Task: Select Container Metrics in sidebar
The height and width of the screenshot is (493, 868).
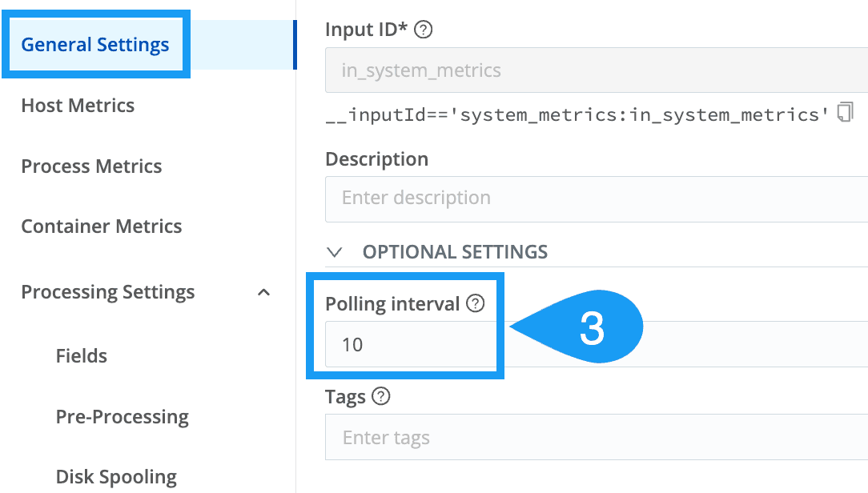Action: click(102, 226)
